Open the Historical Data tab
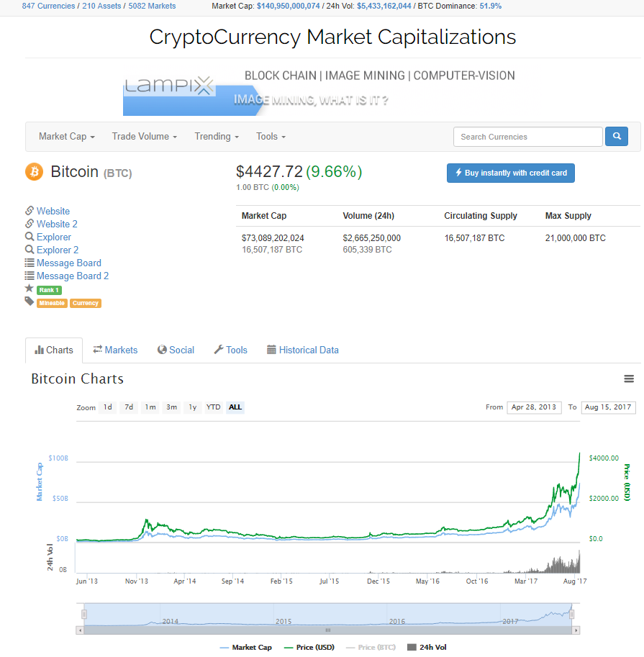644x657 pixels. click(x=302, y=350)
